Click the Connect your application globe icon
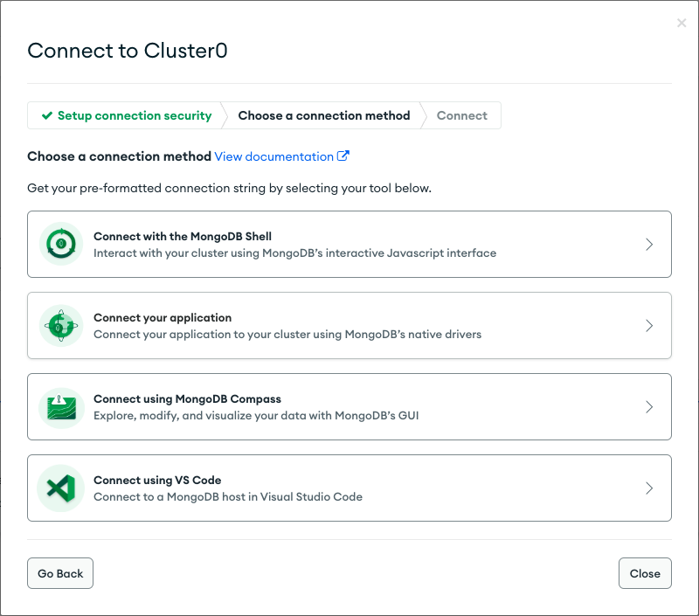The image size is (699, 616). click(x=61, y=325)
